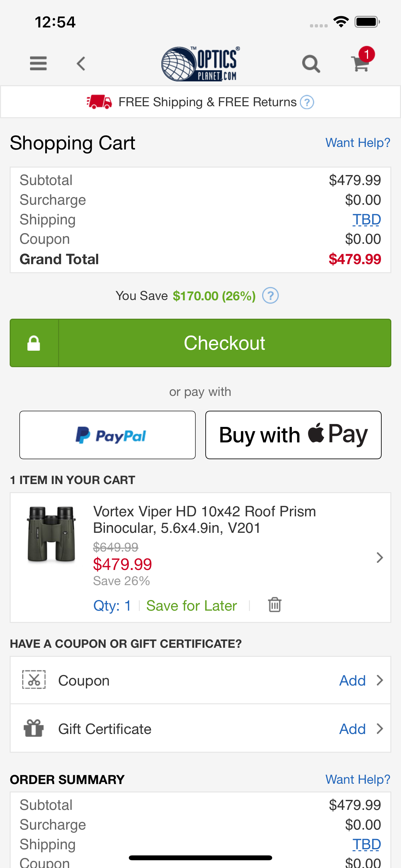Delete item using trash can icon
Viewport: 401px width, 868px height.
[x=275, y=604]
